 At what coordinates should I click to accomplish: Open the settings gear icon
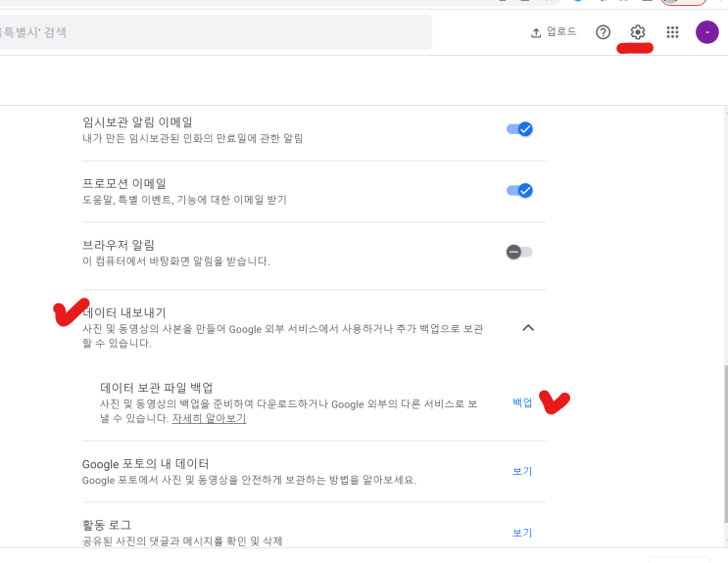coord(638,32)
